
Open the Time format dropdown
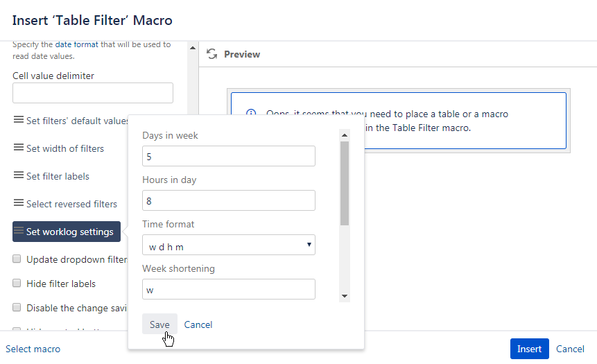(228, 245)
